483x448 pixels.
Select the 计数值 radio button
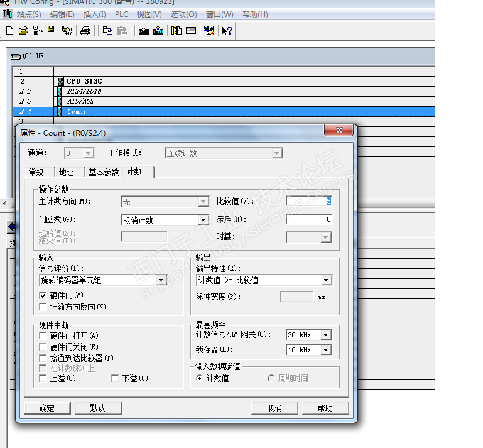200,378
